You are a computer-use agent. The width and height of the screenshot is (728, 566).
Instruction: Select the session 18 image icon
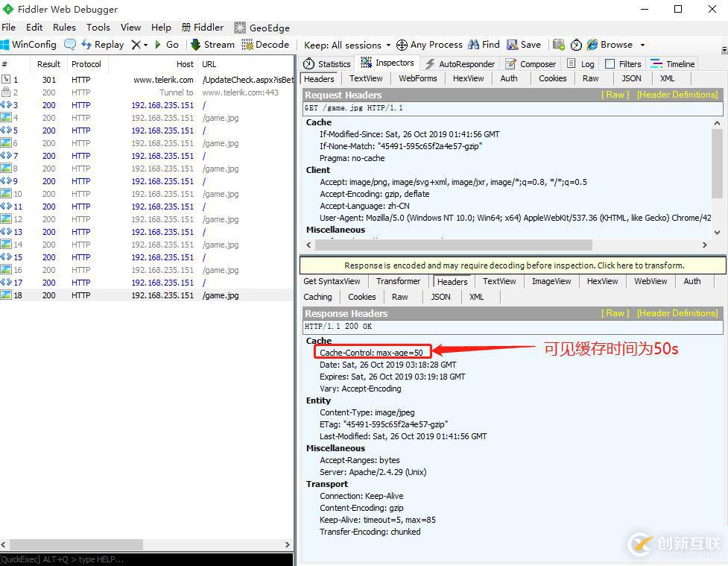click(5, 295)
